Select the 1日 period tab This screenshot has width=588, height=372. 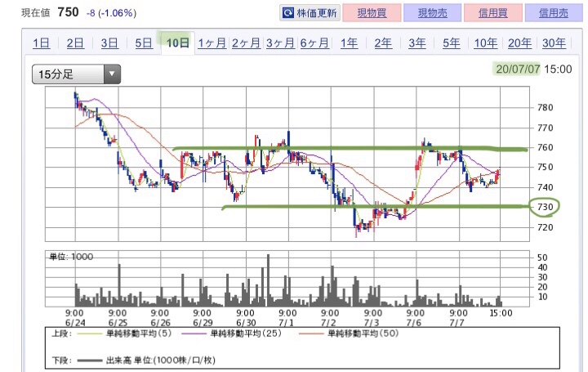click(42, 43)
